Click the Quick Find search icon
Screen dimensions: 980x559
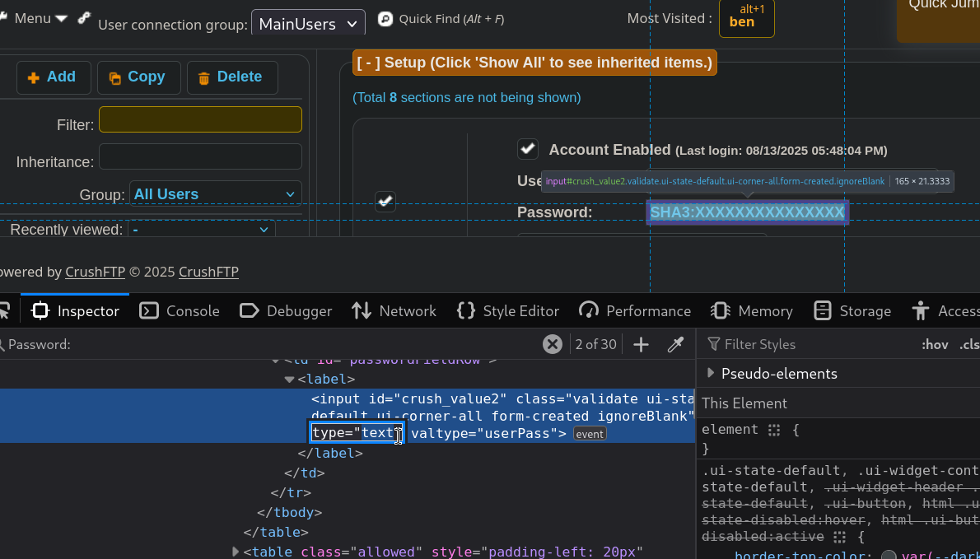[x=385, y=18]
